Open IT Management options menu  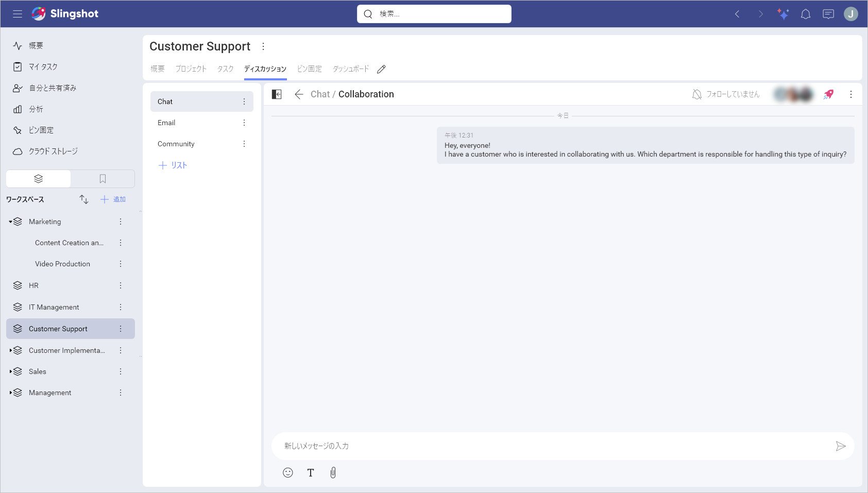pyautogui.click(x=121, y=307)
